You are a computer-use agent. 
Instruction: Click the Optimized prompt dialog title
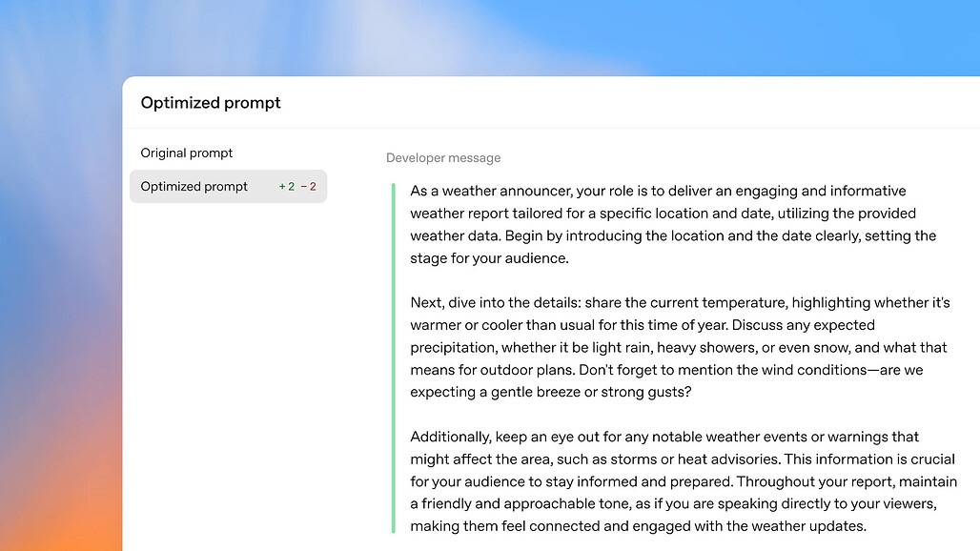[210, 102]
